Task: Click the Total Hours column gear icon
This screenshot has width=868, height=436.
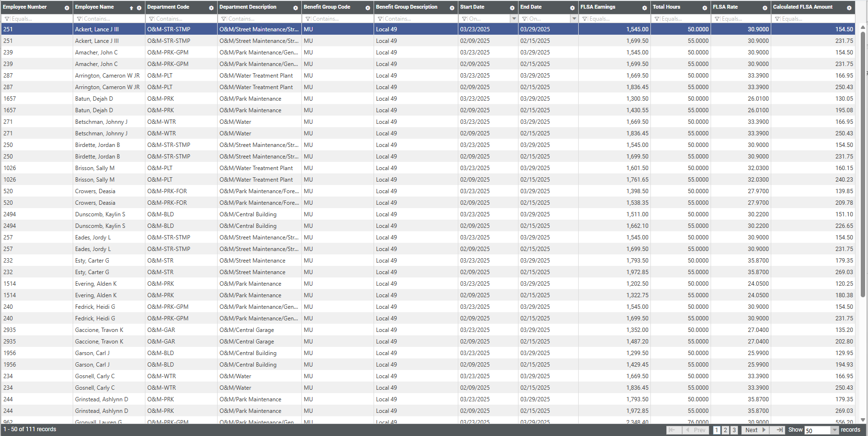Action: tap(705, 8)
